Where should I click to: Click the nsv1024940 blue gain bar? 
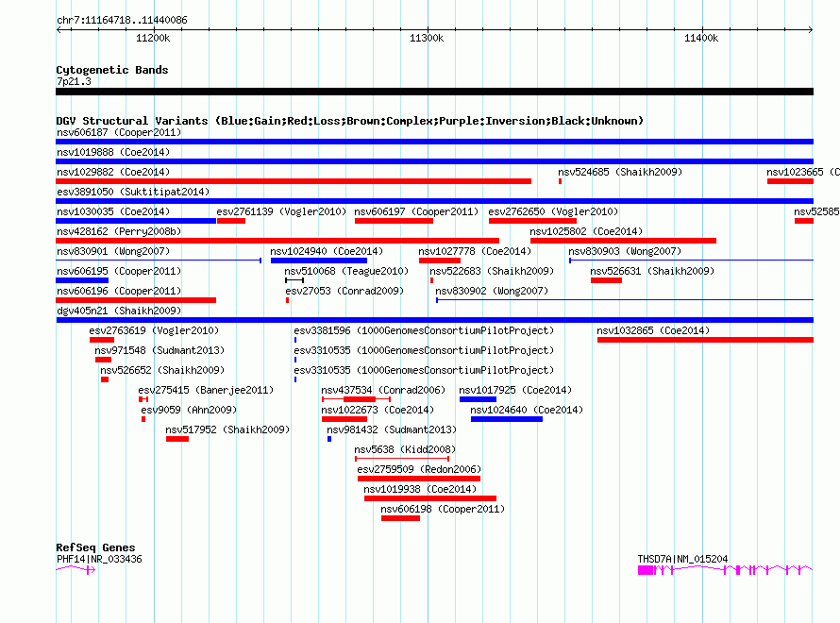[x=319, y=261]
